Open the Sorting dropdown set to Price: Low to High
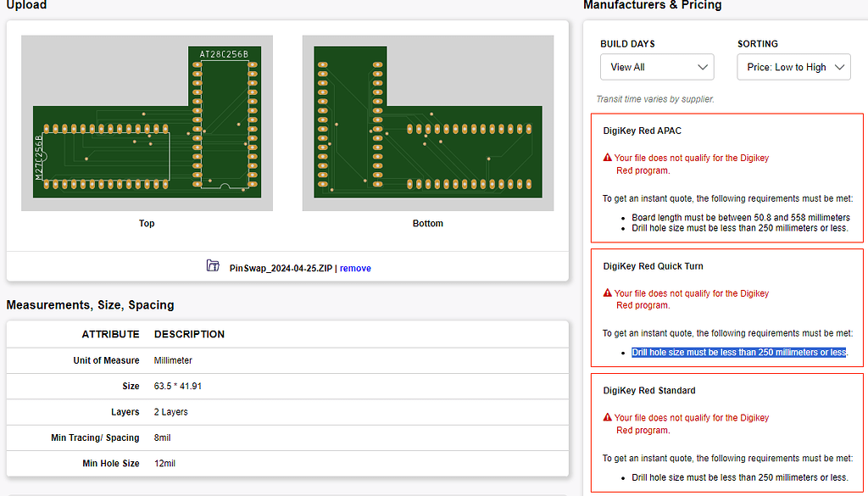 793,66
